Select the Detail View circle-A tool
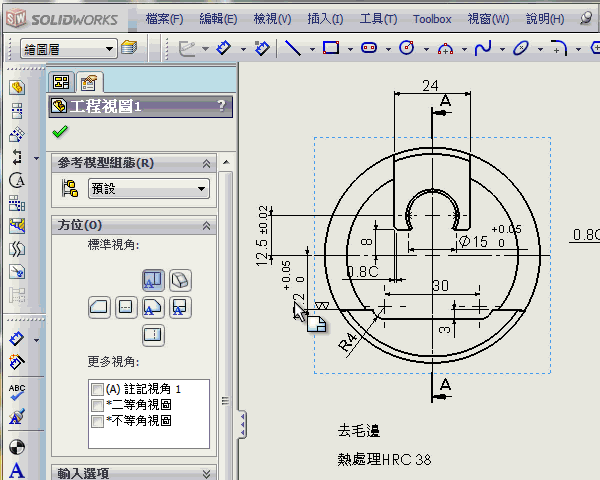The image size is (600, 480). pos(17,180)
